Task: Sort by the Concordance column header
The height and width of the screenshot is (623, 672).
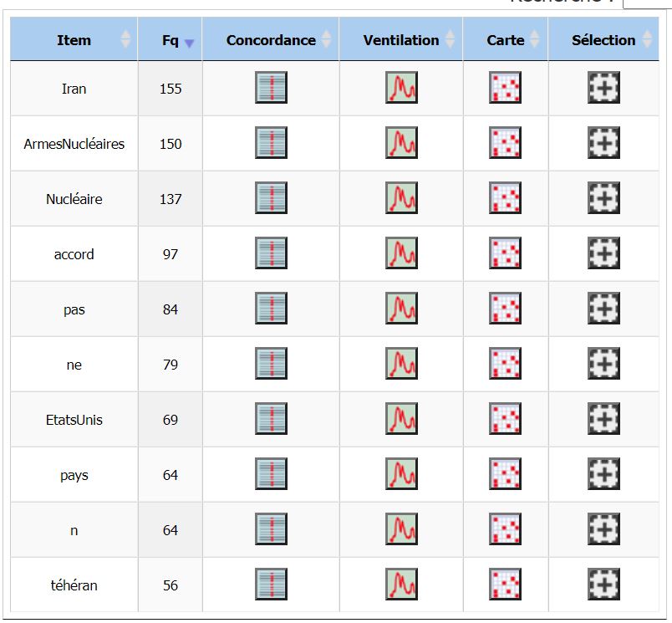Action: pyautogui.click(x=271, y=39)
